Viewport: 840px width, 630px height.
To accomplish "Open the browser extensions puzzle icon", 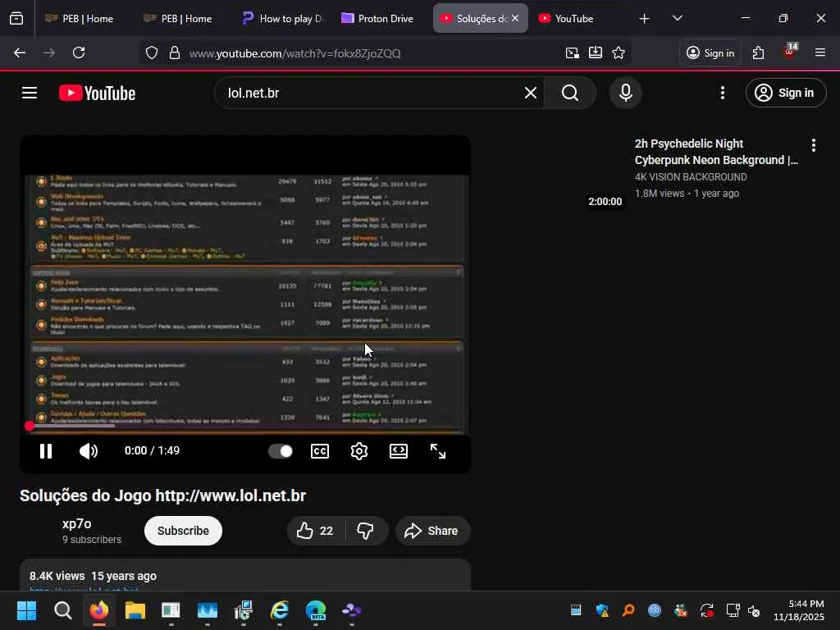I will pos(758,52).
